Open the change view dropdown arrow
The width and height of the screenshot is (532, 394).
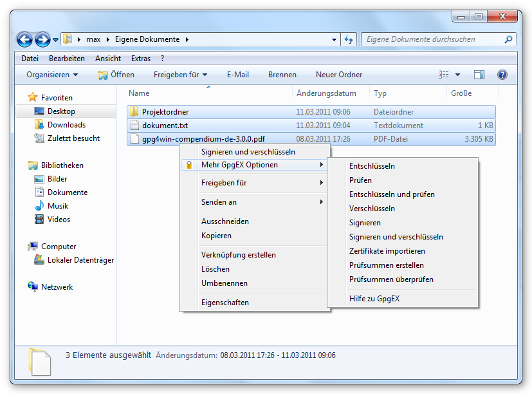tap(458, 75)
